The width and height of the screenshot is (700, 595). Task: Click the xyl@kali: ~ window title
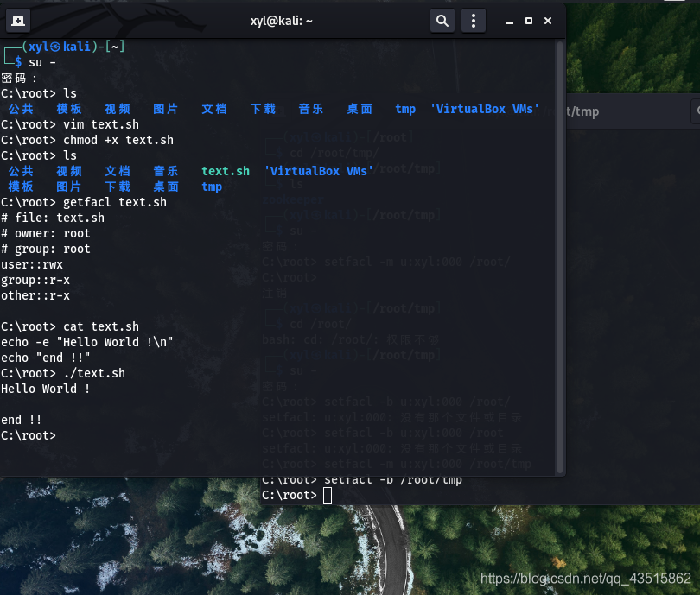(x=281, y=21)
